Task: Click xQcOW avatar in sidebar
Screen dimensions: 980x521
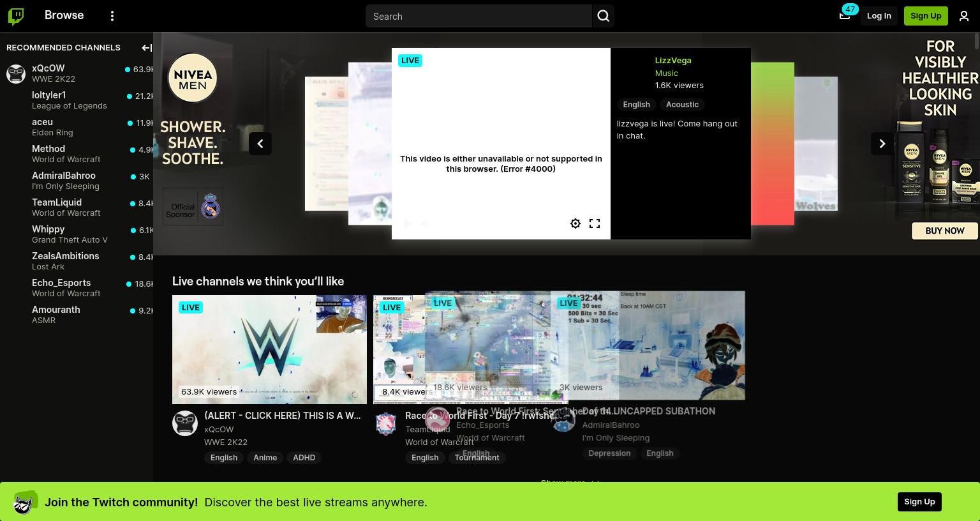Action: pyautogui.click(x=16, y=73)
